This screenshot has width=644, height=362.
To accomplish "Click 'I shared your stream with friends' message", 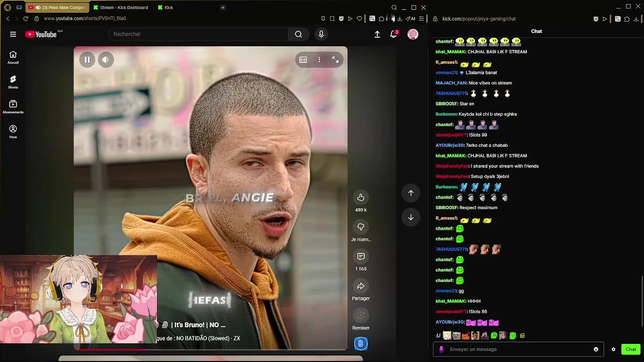I will click(x=505, y=166).
